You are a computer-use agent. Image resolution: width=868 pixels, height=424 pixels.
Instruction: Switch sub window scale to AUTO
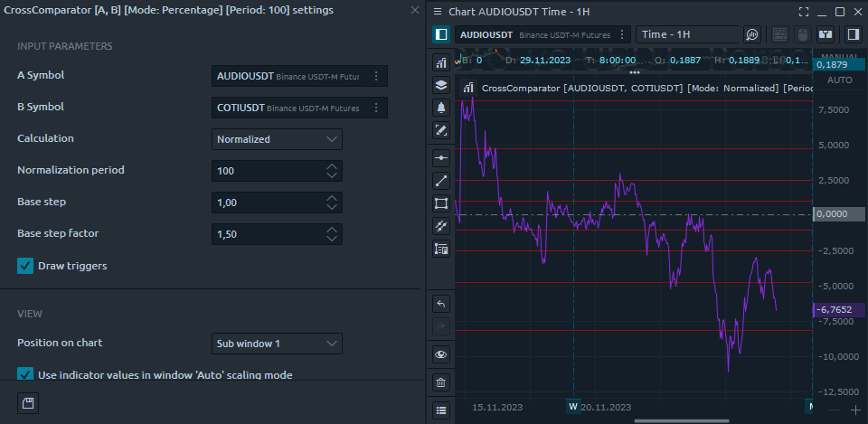click(839, 80)
